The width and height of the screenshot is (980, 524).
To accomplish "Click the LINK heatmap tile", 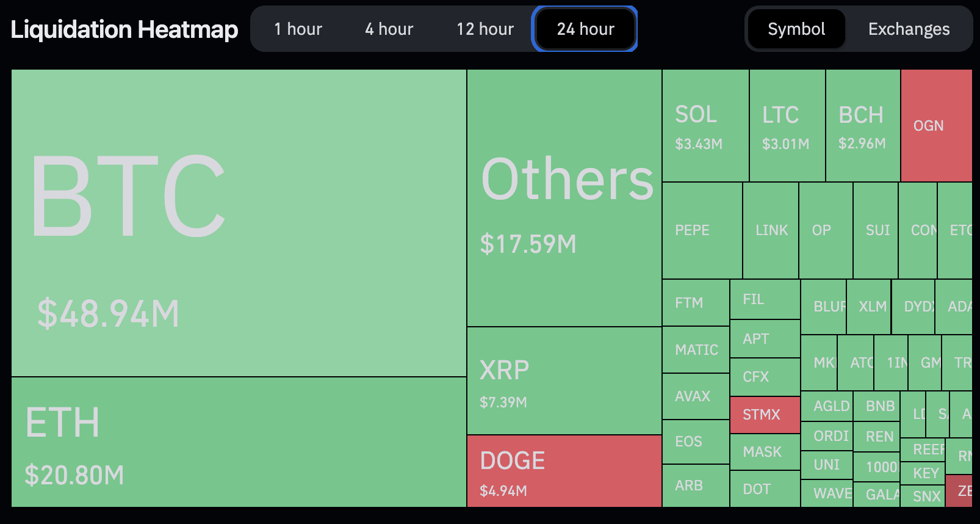I will [x=771, y=230].
